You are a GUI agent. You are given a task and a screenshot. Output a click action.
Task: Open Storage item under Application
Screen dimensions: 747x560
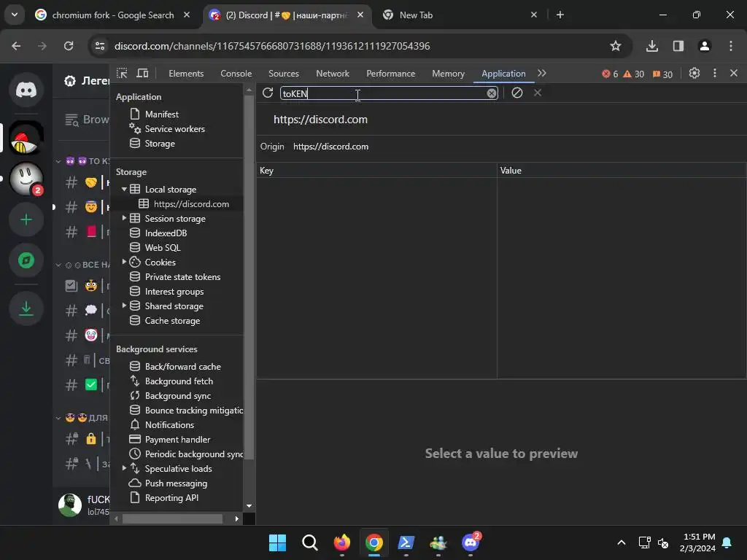click(x=160, y=144)
